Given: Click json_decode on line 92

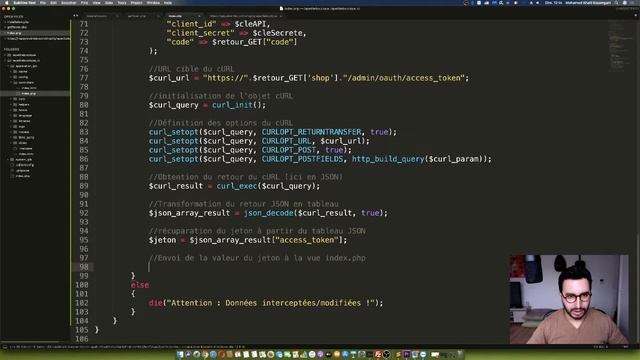Looking at the screenshot, I should click(x=269, y=213).
